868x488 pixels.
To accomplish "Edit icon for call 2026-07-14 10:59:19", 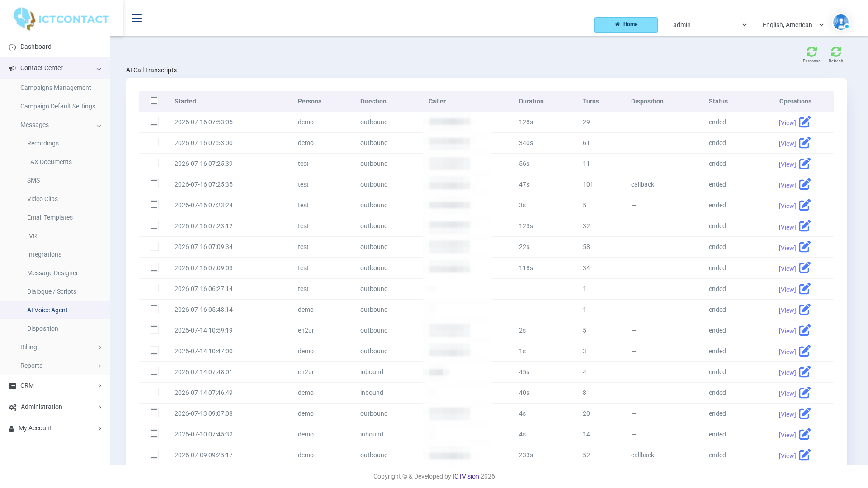I will tap(805, 330).
